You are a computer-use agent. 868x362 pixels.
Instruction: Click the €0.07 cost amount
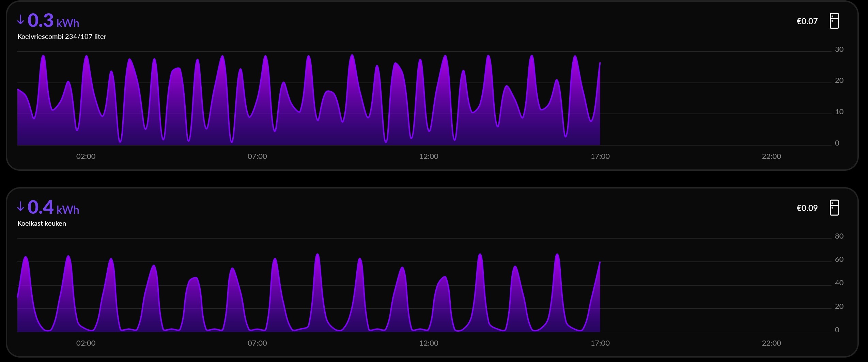click(x=807, y=21)
